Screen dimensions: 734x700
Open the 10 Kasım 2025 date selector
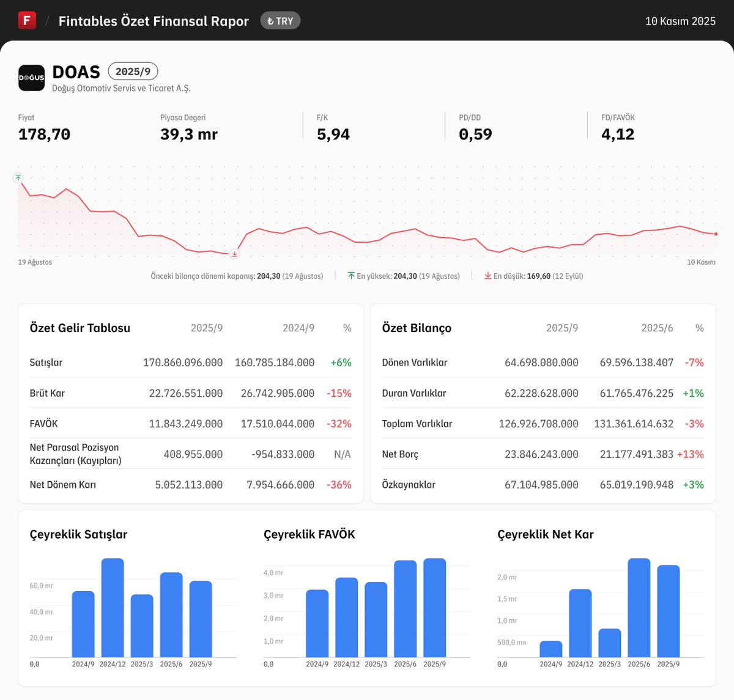[x=680, y=20]
